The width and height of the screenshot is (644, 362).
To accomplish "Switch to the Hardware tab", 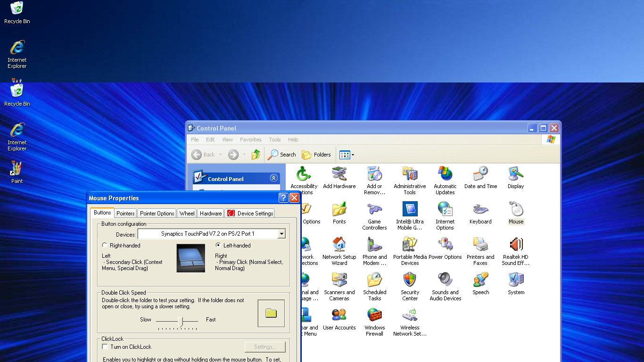I will tap(210, 214).
